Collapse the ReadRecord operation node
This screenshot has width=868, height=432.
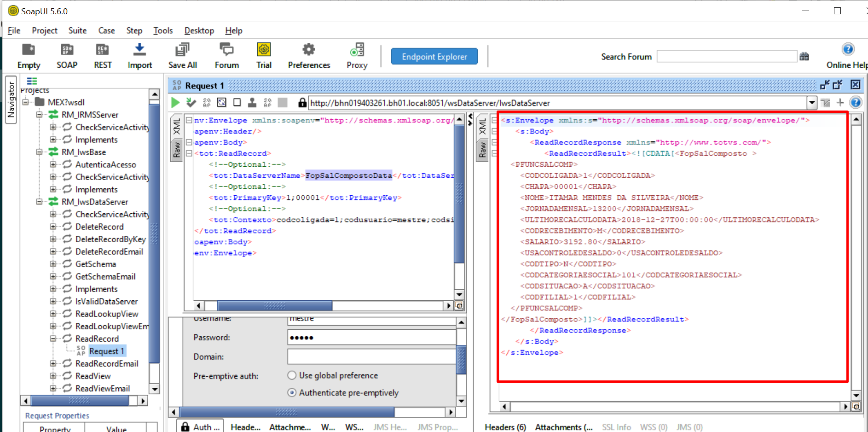tap(53, 339)
